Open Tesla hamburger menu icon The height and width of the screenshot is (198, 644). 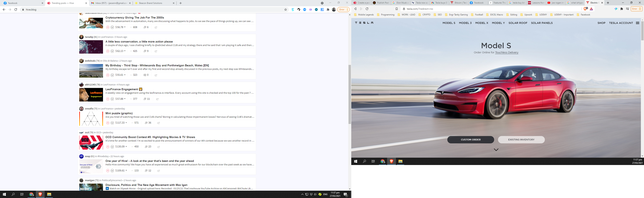pos(637,23)
